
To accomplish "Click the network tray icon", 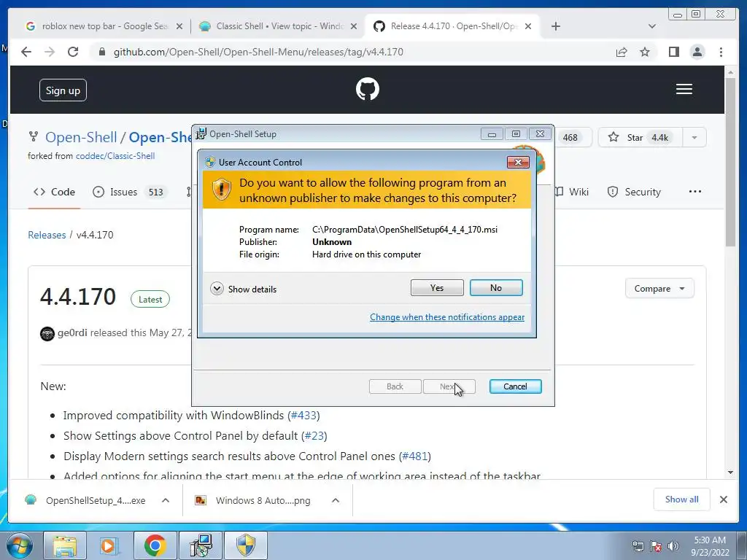I will [x=638, y=546].
